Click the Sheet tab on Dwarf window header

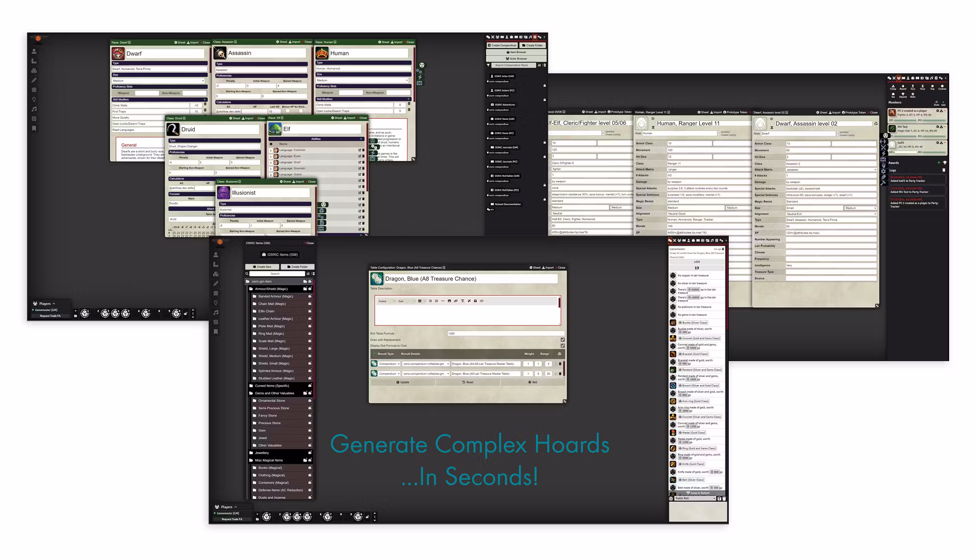pos(180,42)
